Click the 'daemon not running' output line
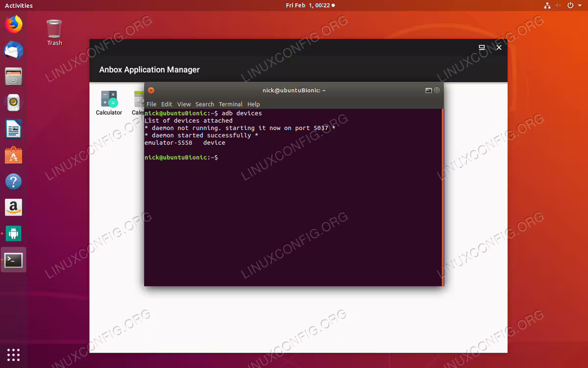Image resolution: width=588 pixels, height=368 pixels. [x=240, y=128]
